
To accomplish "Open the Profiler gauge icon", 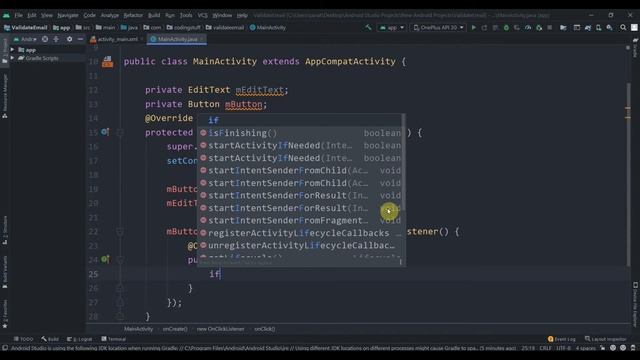I will [x=528, y=27].
